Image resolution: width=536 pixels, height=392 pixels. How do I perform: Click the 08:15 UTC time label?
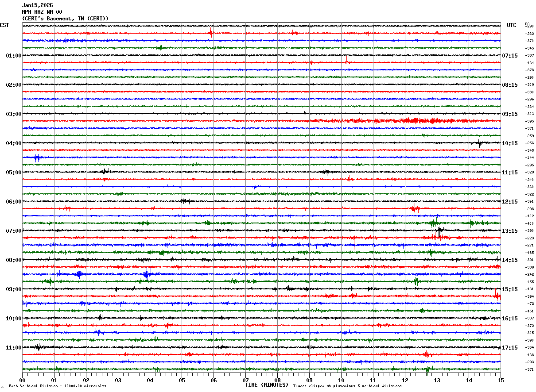(x=510, y=85)
